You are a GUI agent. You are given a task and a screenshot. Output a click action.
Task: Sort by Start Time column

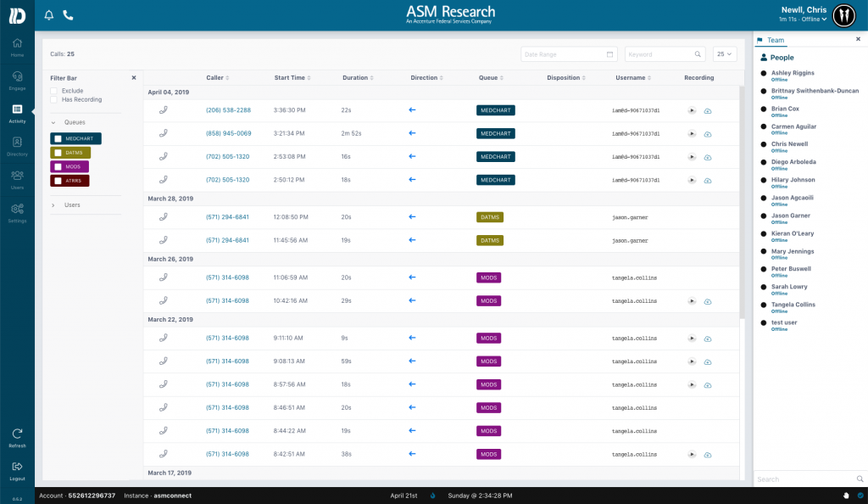[x=292, y=77]
